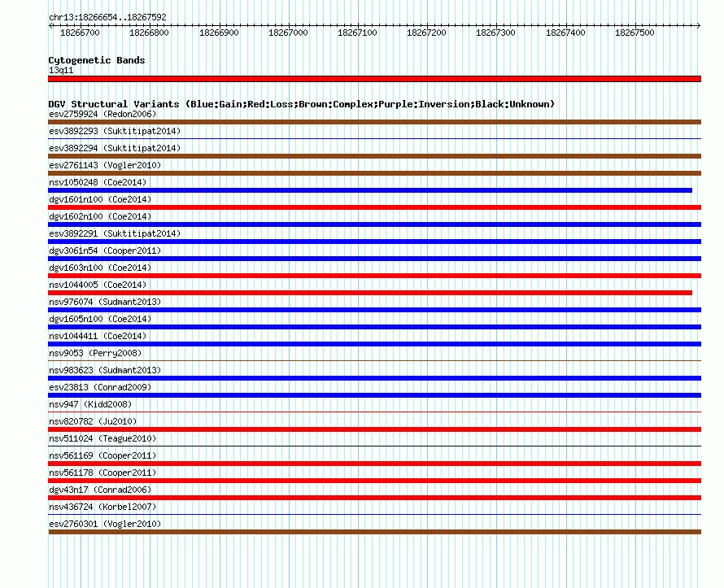This screenshot has height=588, width=724.
Task: Open variant esv2759924 (Redon2006) label
Action: pos(102,114)
